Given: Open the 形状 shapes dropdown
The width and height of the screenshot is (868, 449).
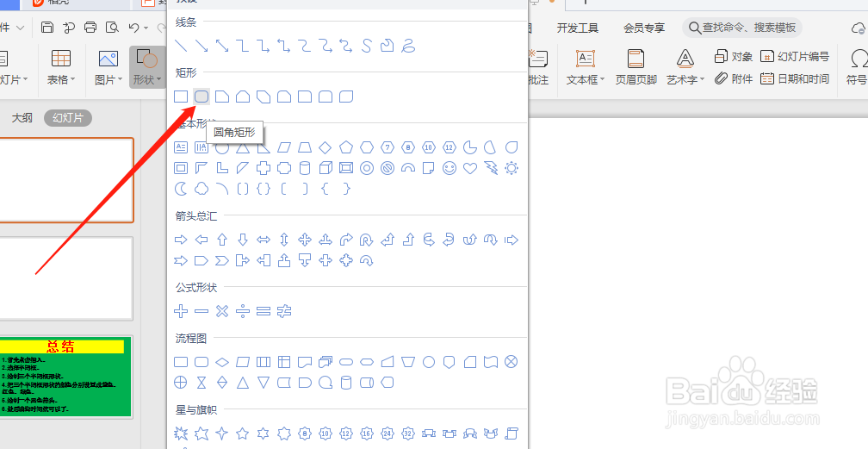Looking at the screenshot, I should coord(147,67).
